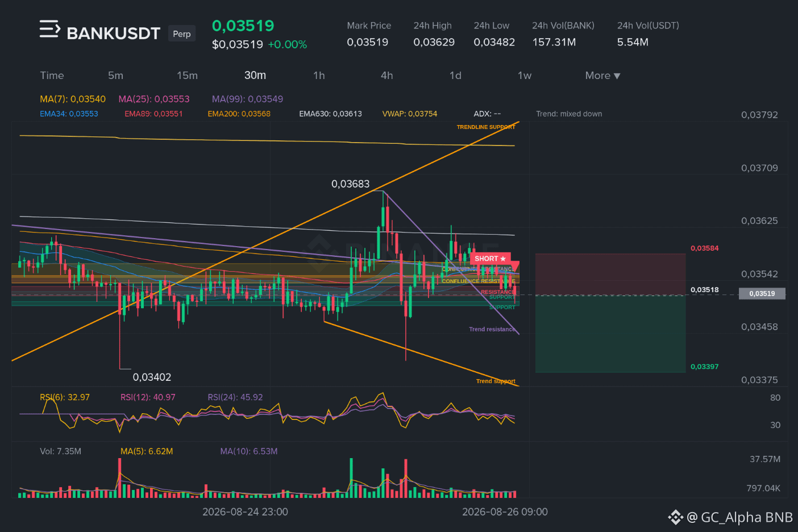The width and height of the screenshot is (798, 532).
Task: Select the EMA89: 0,03551 label
Action: (x=153, y=114)
